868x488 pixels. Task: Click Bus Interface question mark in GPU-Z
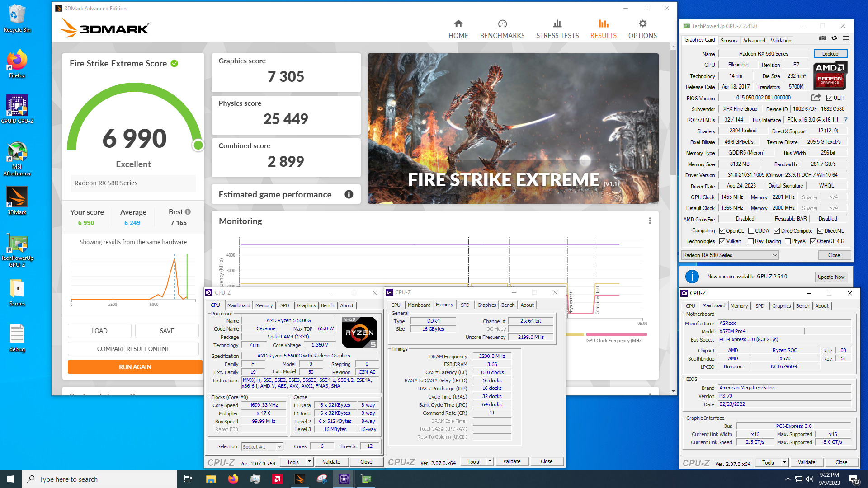(845, 120)
